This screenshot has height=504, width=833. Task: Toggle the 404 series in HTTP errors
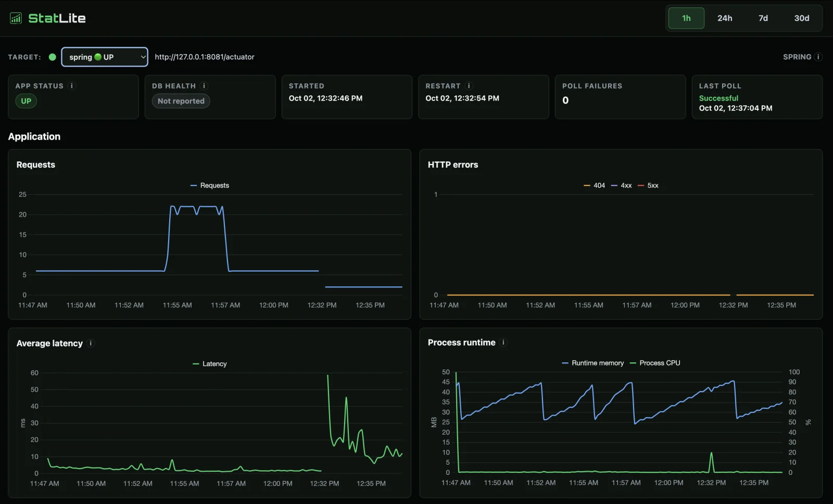pyautogui.click(x=594, y=185)
